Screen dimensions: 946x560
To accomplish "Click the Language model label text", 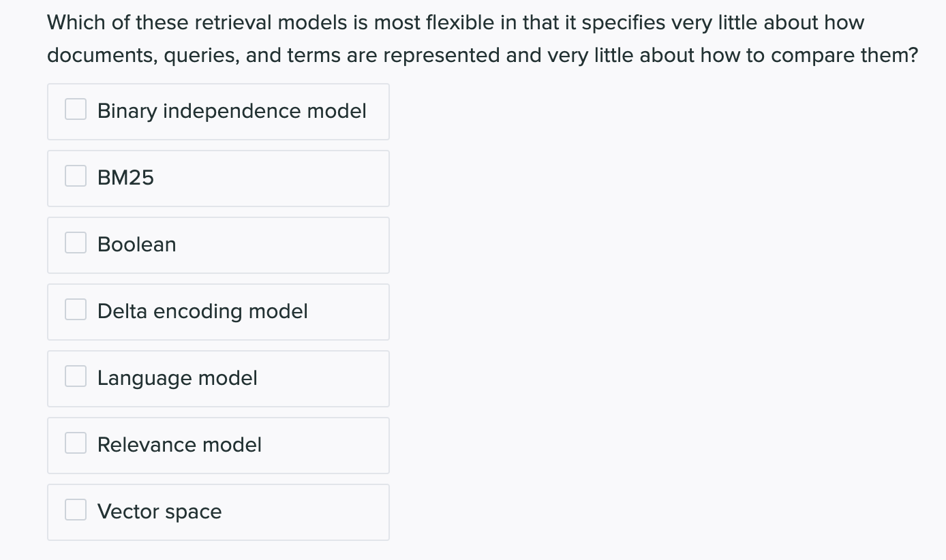I will (177, 378).
